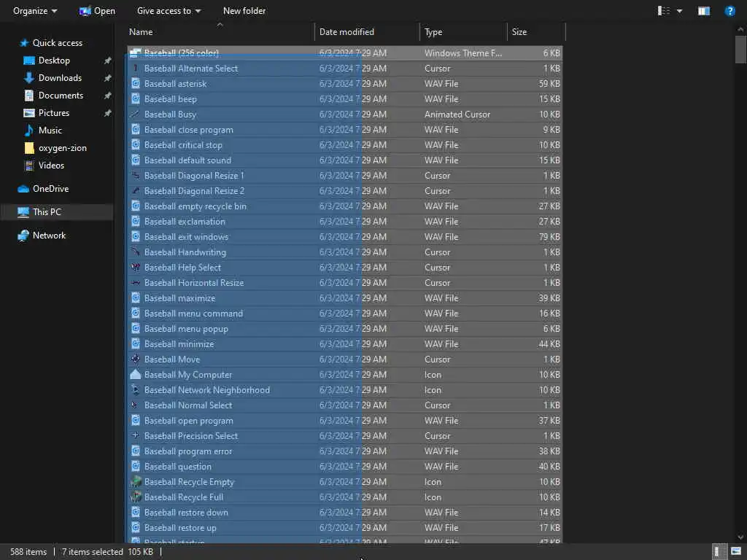Select file Baseball exit windows

[x=345, y=237]
